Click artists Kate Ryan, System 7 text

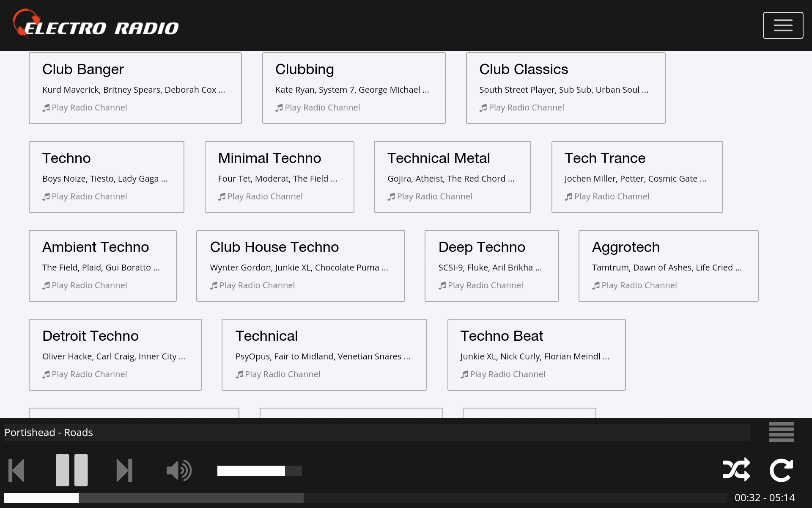coord(352,90)
